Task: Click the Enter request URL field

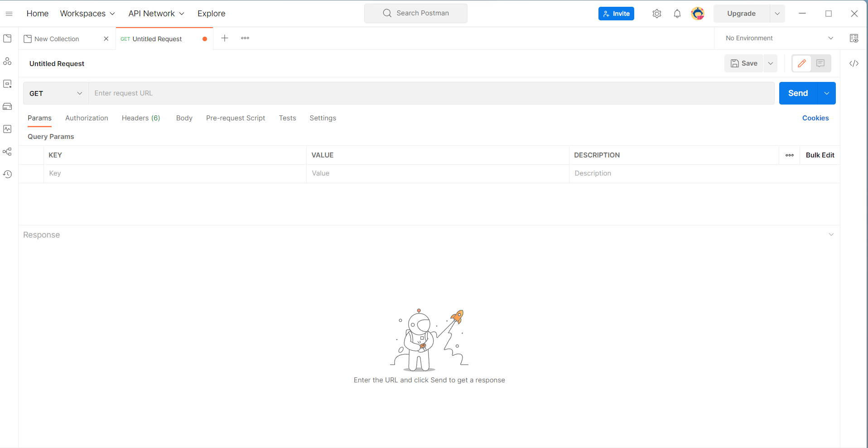Action: point(430,93)
